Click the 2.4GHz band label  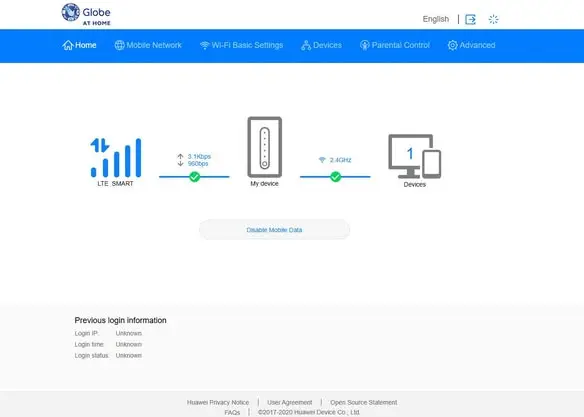[340, 160]
